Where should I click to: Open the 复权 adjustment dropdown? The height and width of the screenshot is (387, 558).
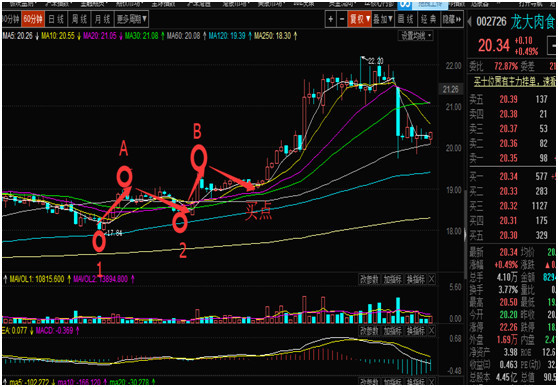pyautogui.click(x=359, y=19)
